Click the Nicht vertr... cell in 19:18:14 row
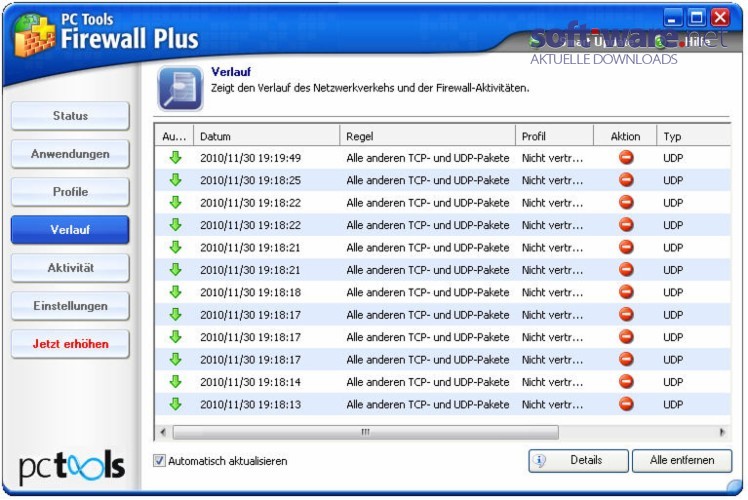748x500 pixels. [552, 382]
